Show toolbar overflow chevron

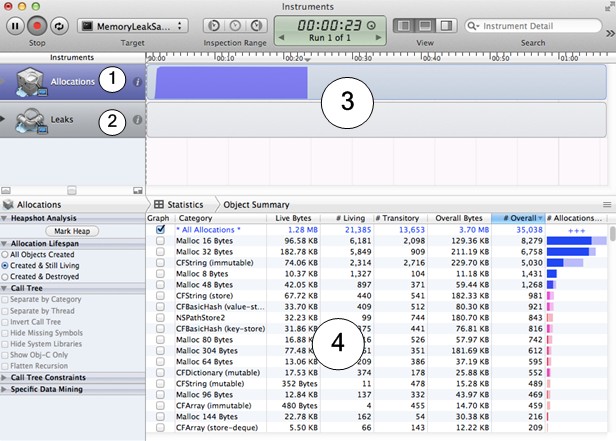(610, 34)
